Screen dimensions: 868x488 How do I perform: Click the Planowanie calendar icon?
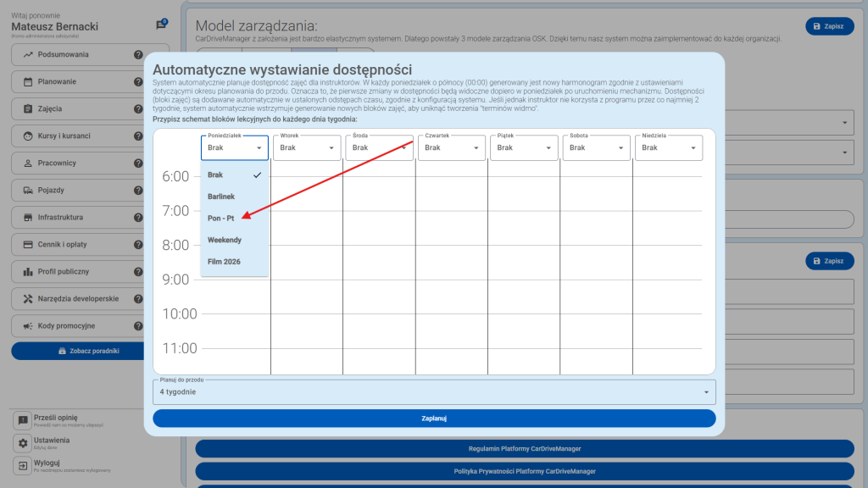pos(28,82)
